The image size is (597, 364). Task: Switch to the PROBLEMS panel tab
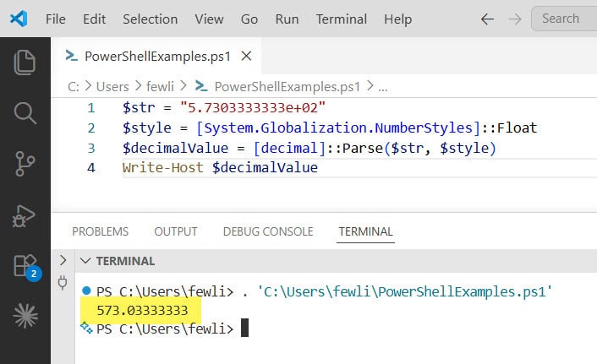tap(101, 231)
